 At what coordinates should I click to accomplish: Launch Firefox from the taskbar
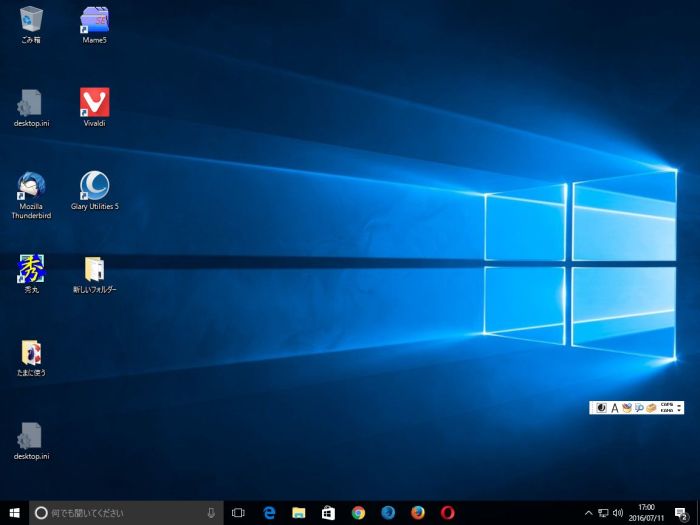click(418, 513)
